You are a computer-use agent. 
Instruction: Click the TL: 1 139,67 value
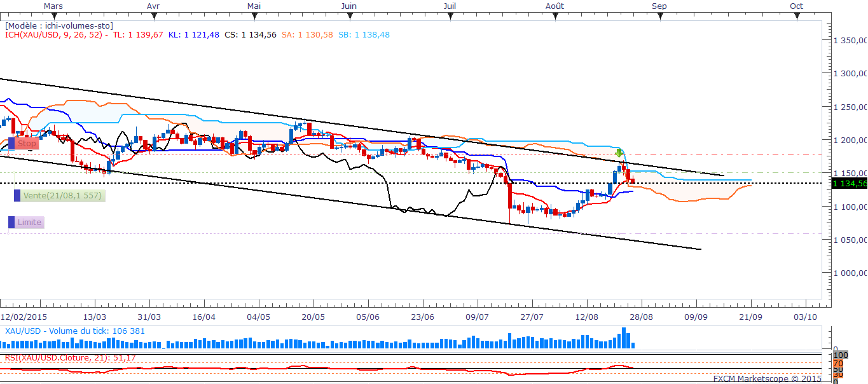138,35
